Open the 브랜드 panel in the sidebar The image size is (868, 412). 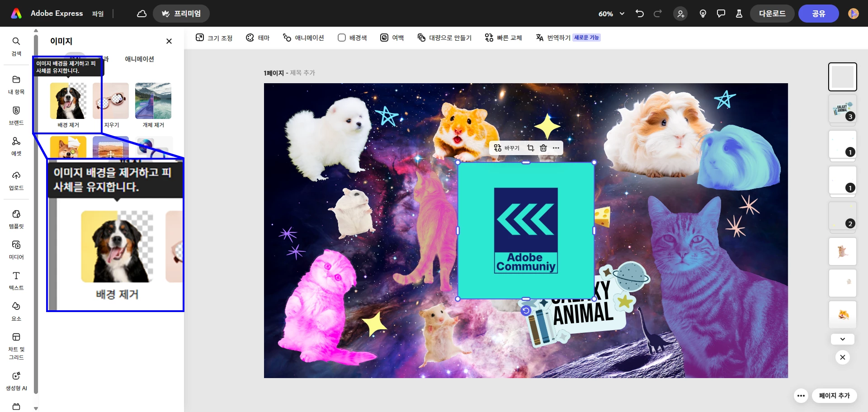click(x=16, y=115)
